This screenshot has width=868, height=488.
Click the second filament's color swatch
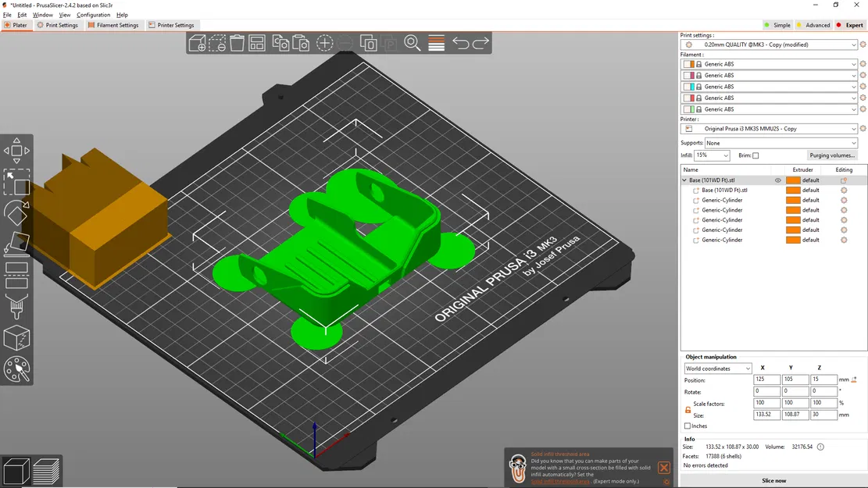tap(688, 76)
